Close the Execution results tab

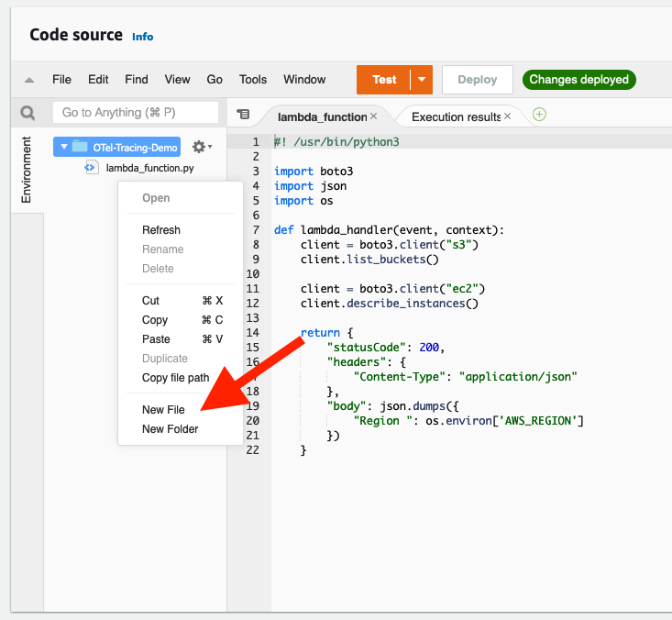click(x=507, y=116)
